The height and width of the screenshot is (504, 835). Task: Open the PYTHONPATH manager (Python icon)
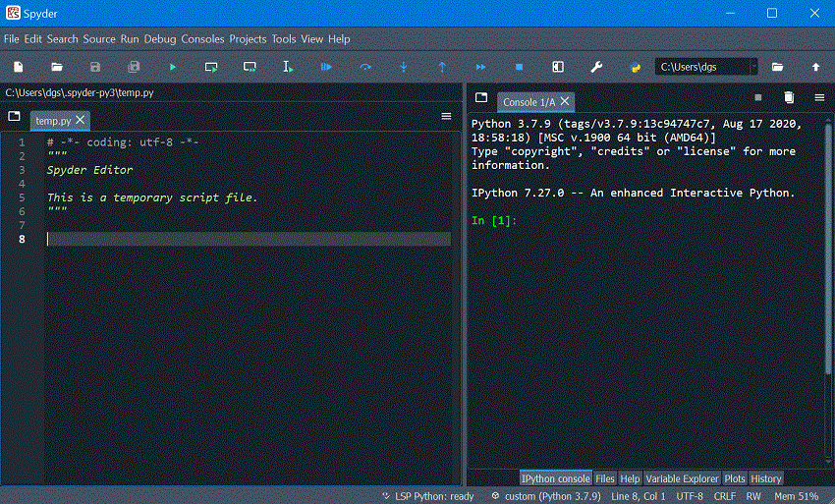pos(635,67)
